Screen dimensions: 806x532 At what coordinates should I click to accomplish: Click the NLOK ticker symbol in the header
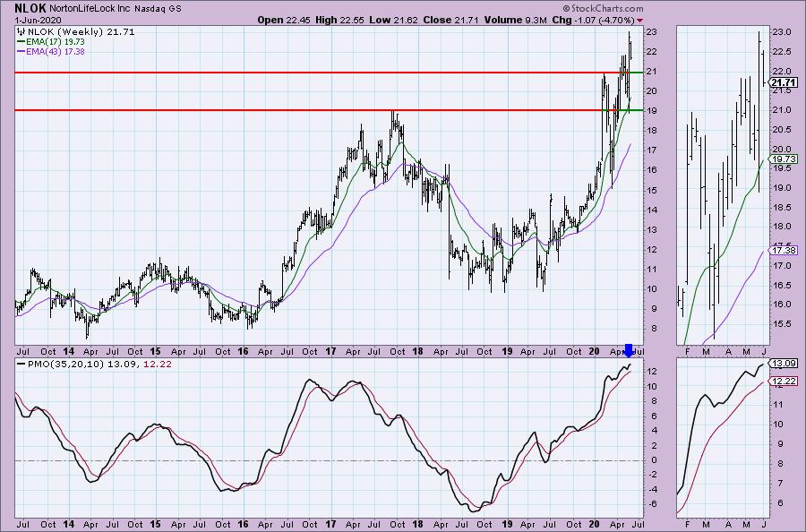click(x=30, y=8)
